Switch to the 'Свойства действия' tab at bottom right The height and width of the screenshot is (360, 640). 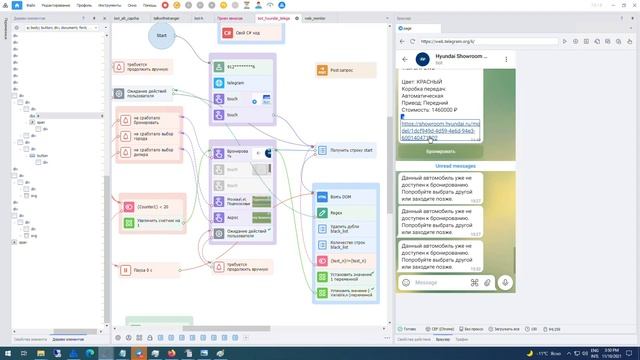point(413,340)
